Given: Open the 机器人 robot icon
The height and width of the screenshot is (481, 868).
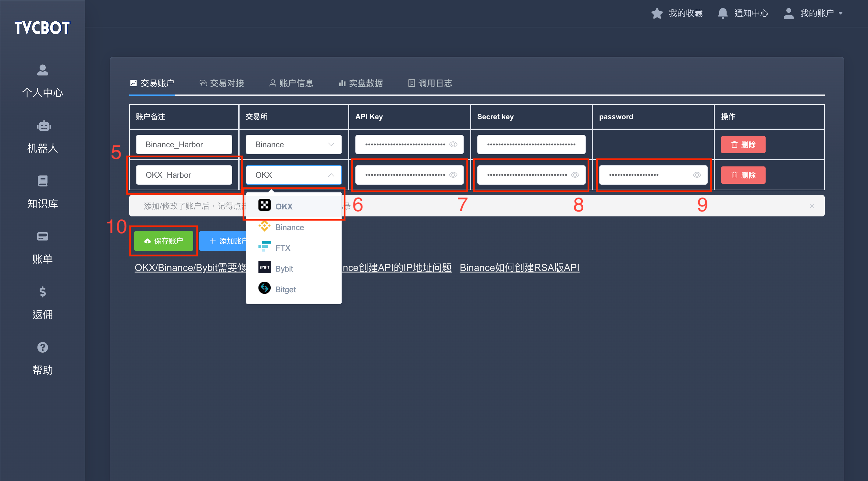Looking at the screenshot, I should click(x=44, y=126).
